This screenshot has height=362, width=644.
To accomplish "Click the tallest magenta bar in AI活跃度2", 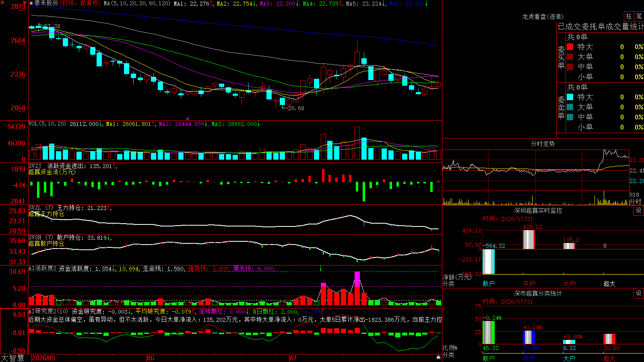I will (357, 279).
